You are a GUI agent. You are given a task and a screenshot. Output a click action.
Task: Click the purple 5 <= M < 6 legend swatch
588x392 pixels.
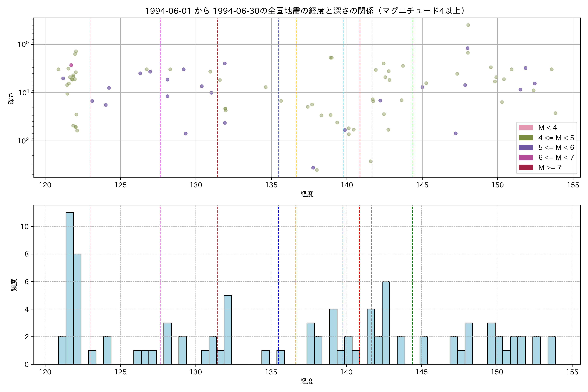tap(526, 147)
